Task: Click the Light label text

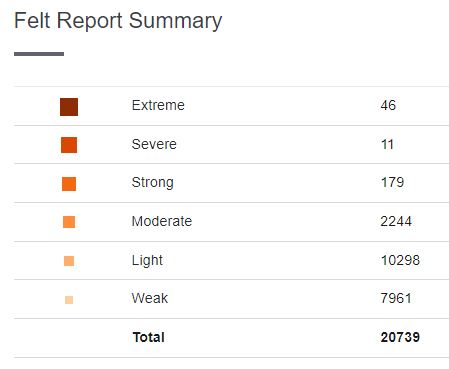Action: pyautogui.click(x=147, y=260)
